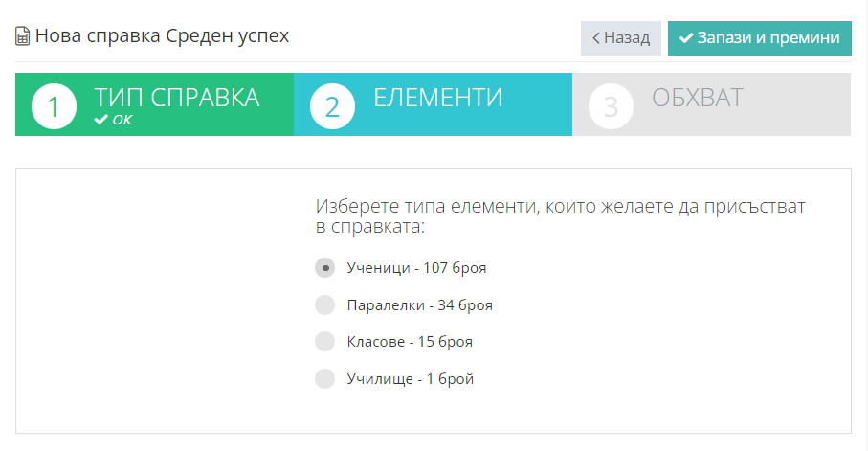
Task: Save with Запази и премини button
Action: (x=760, y=38)
